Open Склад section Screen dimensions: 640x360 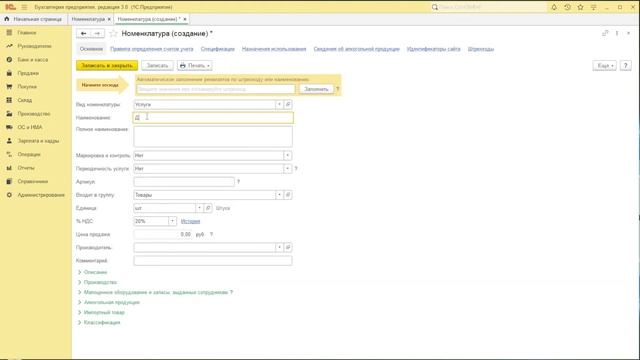(x=24, y=100)
